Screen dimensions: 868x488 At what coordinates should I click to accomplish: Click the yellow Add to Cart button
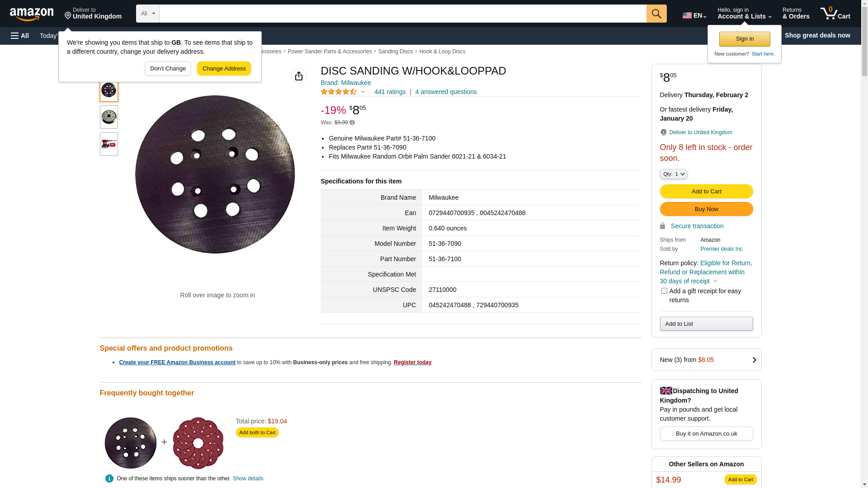(x=706, y=191)
